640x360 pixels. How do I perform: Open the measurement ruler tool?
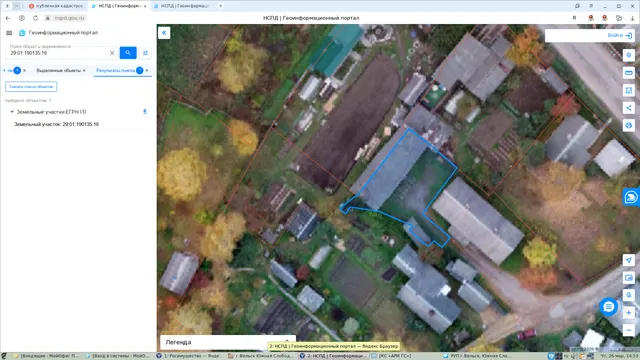(x=629, y=73)
